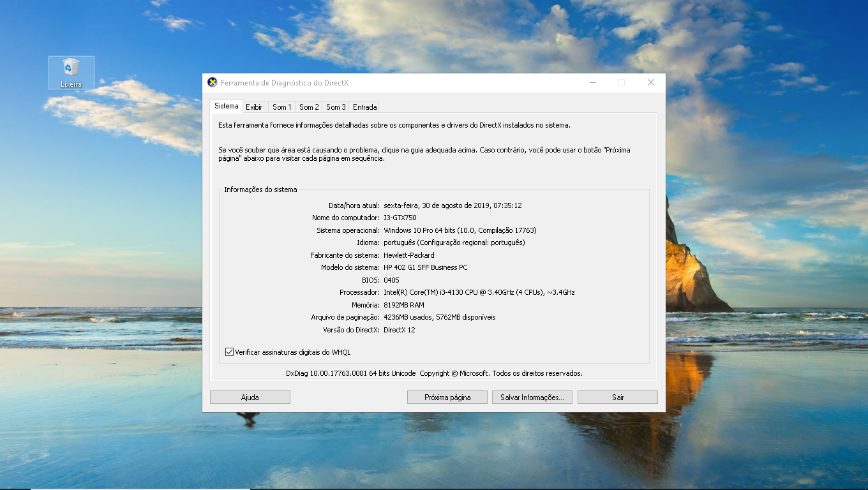Image resolution: width=868 pixels, height=490 pixels.
Task: Select the computer name I3-GTX750
Action: point(400,218)
